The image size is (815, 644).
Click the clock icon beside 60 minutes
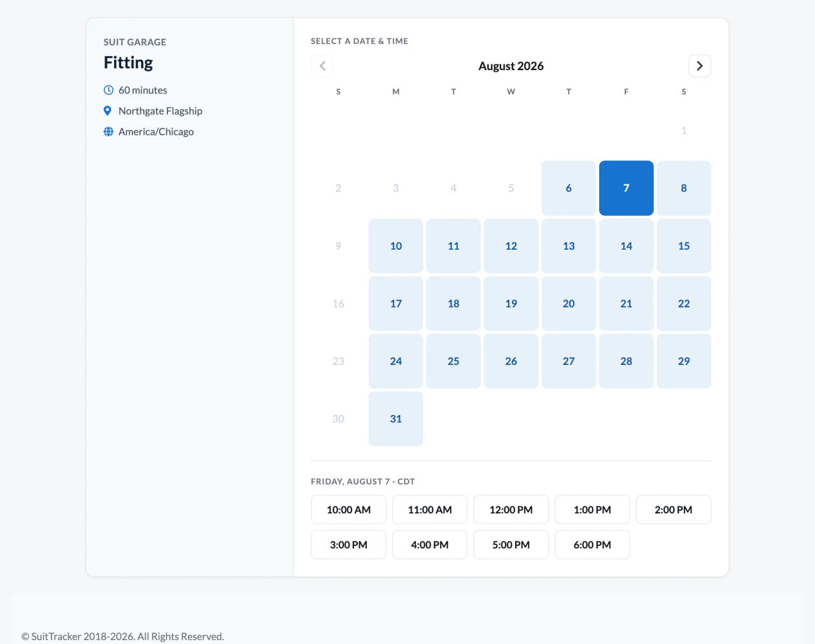pyautogui.click(x=108, y=90)
